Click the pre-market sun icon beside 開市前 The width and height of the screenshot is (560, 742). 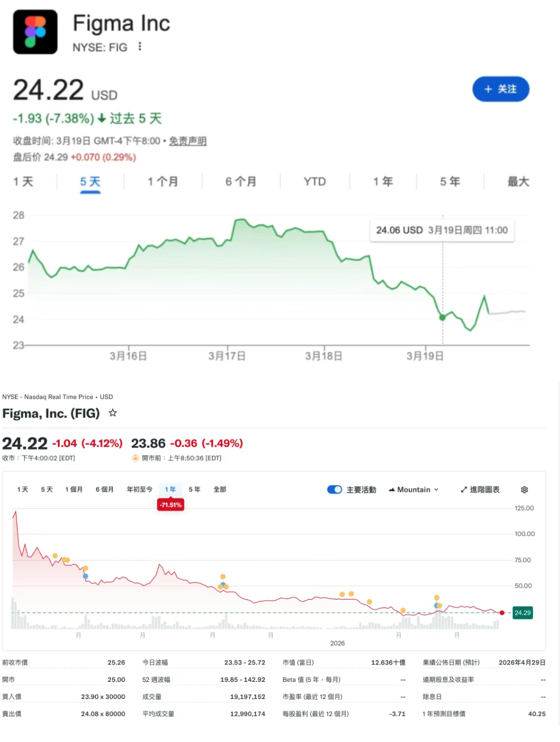135,458
